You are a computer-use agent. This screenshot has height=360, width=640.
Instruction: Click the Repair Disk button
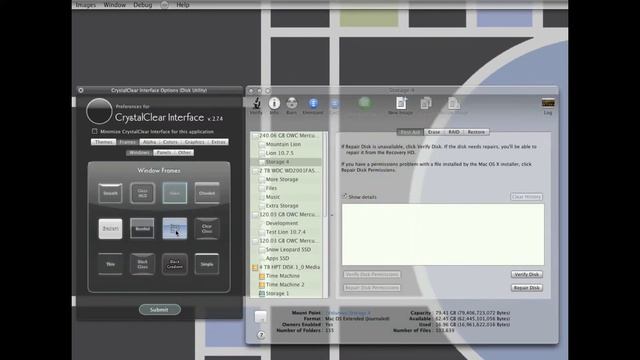click(x=527, y=288)
